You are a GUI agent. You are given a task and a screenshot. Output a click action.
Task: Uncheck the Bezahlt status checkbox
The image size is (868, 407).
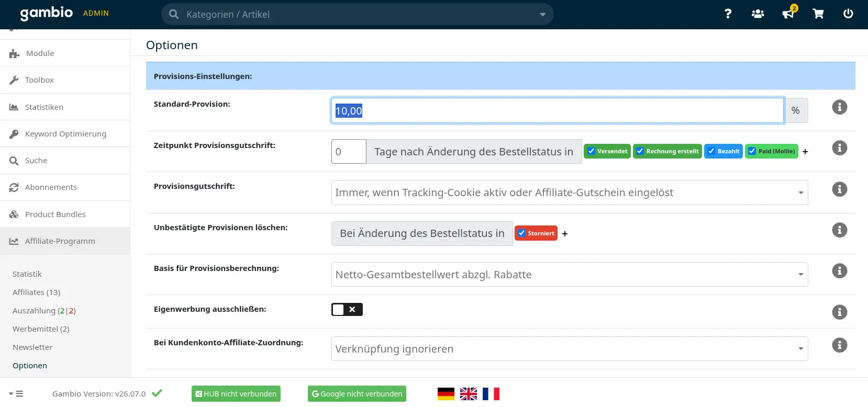tap(711, 151)
